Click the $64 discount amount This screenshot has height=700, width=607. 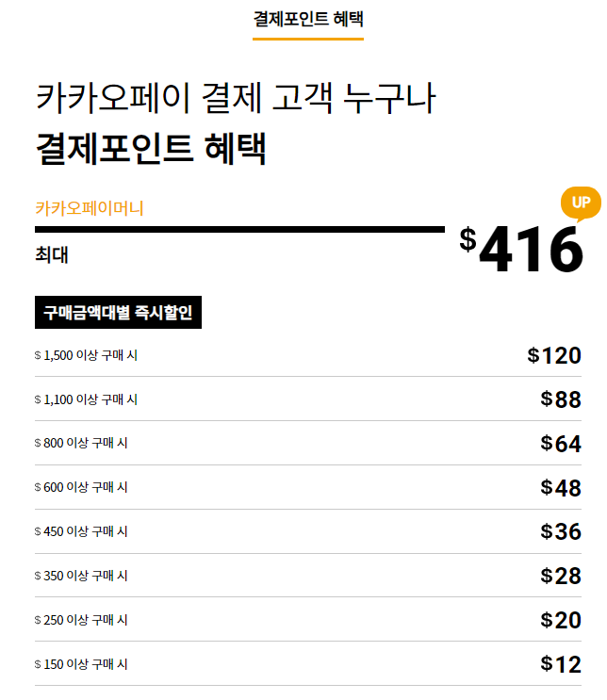[x=561, y=444]
